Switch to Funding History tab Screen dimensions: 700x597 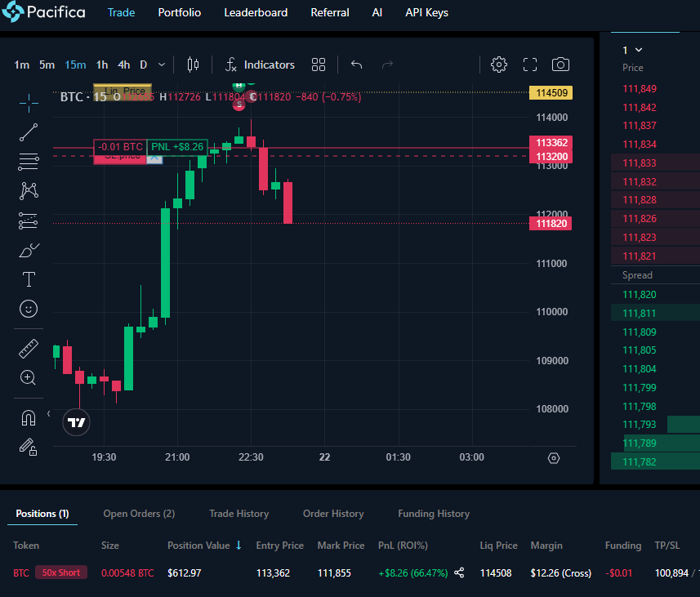pyautogui.click(x=434, y=514)
